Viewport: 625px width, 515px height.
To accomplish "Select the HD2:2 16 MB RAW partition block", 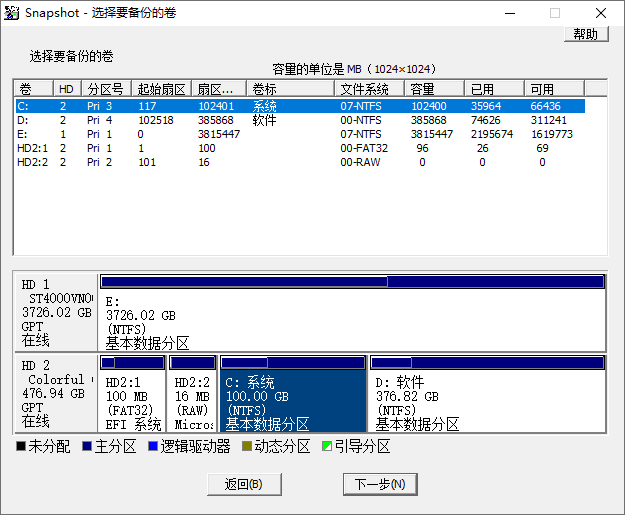I will [192, 393].
